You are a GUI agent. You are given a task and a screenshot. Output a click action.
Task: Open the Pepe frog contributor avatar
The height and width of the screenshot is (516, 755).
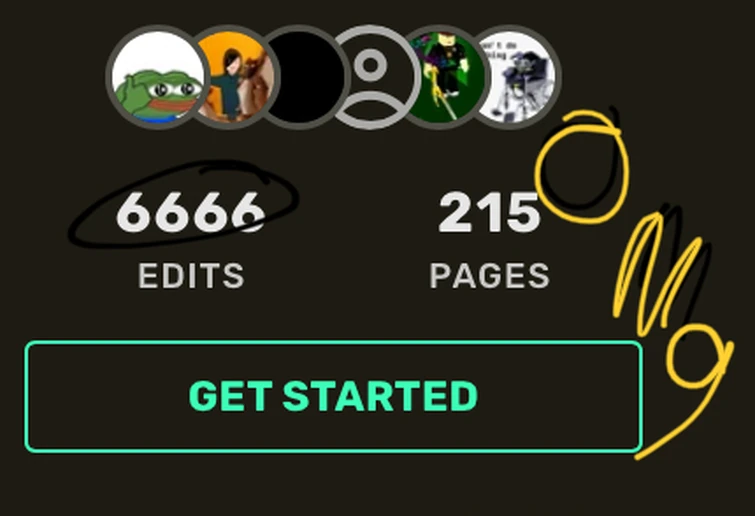pos(157,77)
